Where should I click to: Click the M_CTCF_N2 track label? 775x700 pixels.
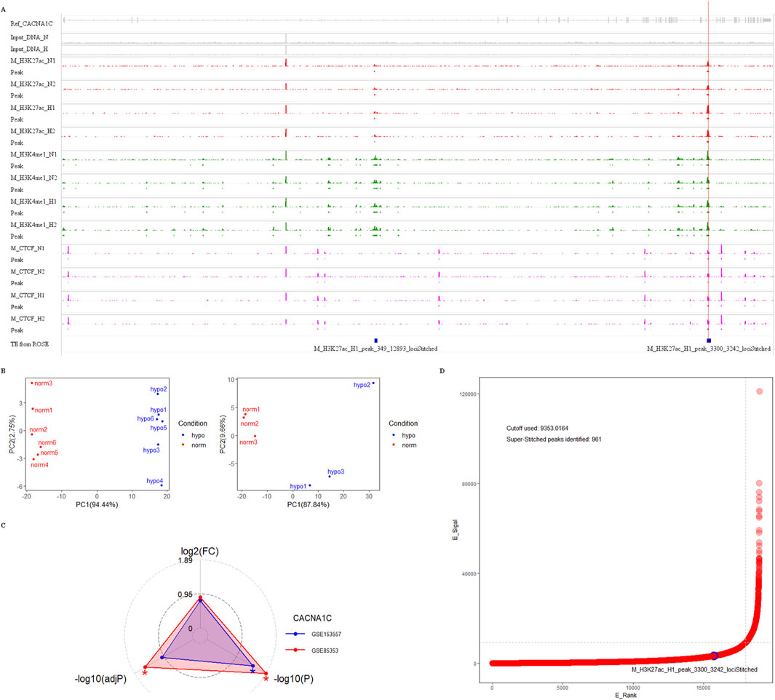coord(28,271)
